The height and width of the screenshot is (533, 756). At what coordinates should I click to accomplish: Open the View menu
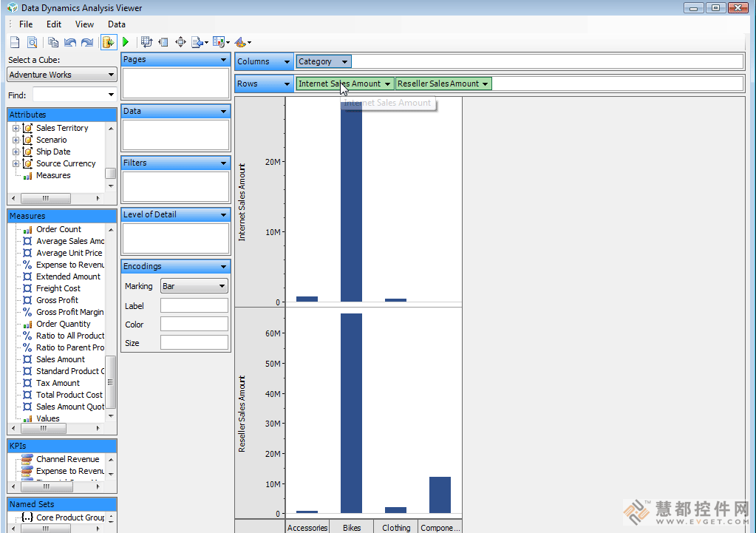[84, 24]
